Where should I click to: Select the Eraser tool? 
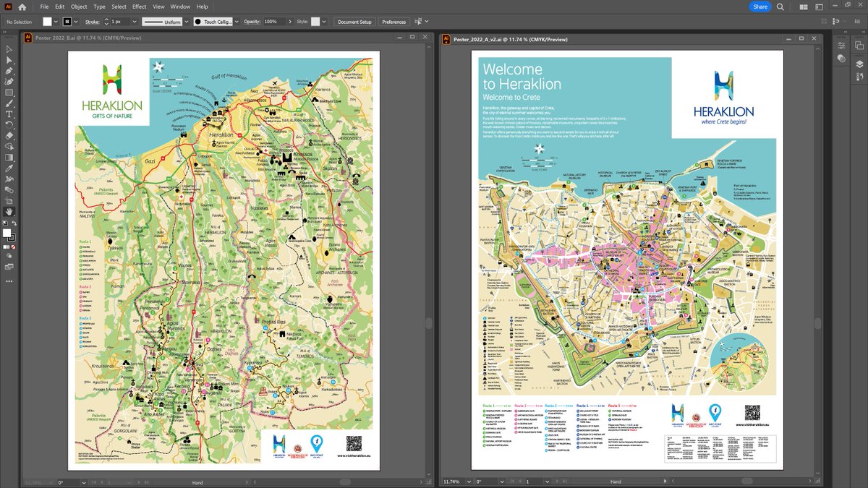pos(9,136)
